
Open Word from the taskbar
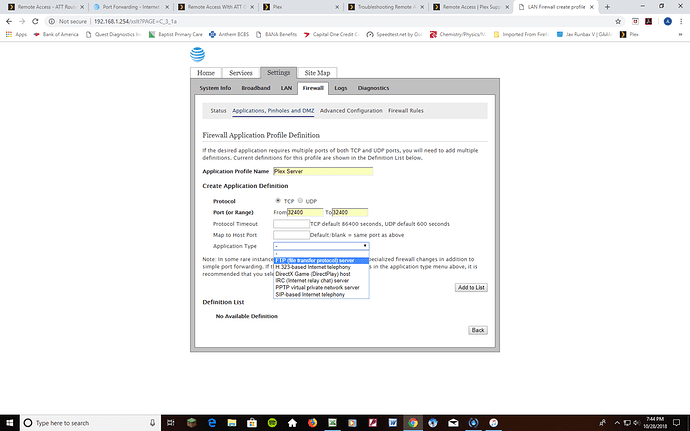click(393, 423)
